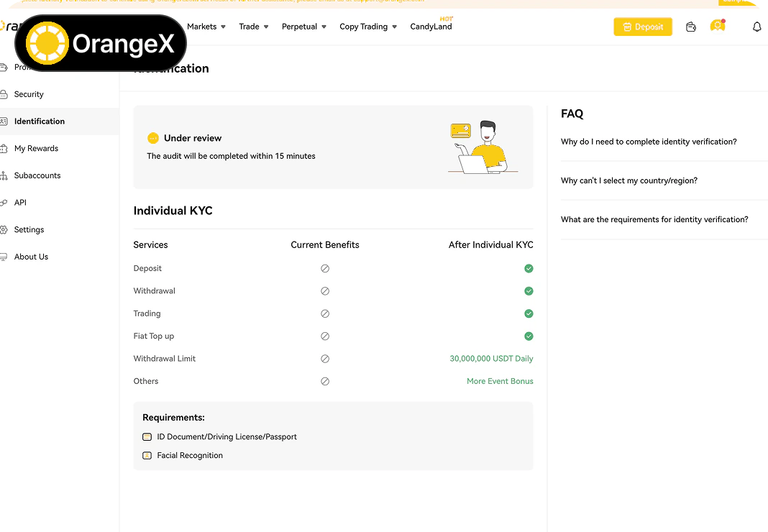Click the yellow Deposit button

point(643,27)
